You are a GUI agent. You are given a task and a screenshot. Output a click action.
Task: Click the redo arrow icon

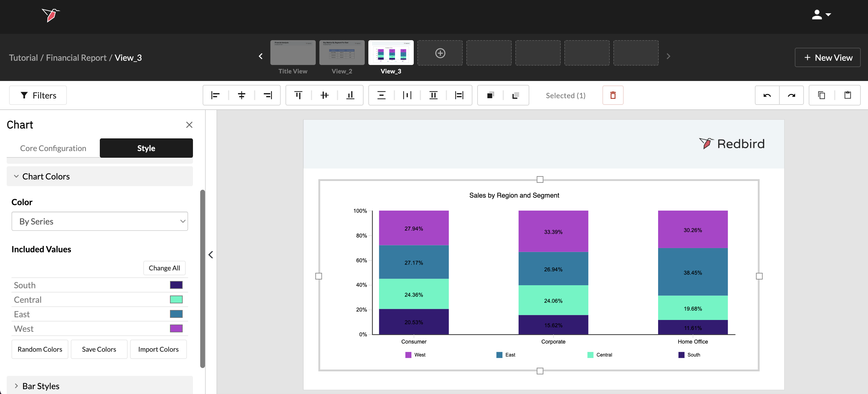(x=791, y=95)
